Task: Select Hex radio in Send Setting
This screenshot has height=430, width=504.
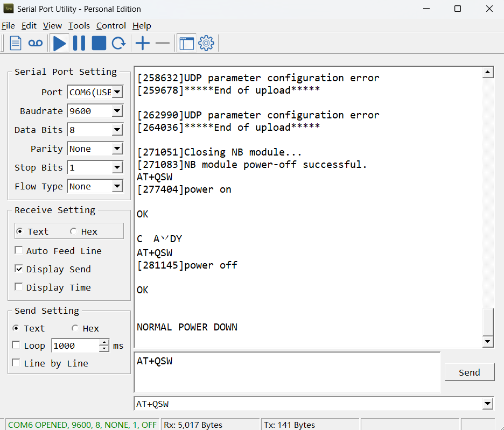Action: (x=75, y=328)
